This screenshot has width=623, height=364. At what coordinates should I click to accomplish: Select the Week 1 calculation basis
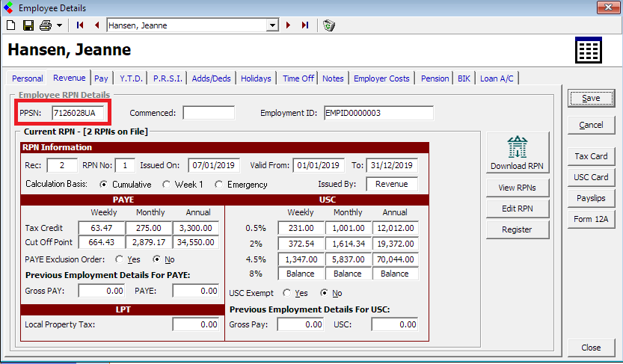tap(168, 184)
